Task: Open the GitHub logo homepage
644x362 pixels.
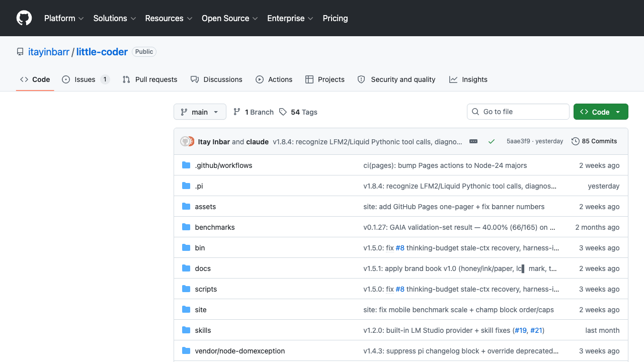Action: pyautogui.click(x=24, y=18)
